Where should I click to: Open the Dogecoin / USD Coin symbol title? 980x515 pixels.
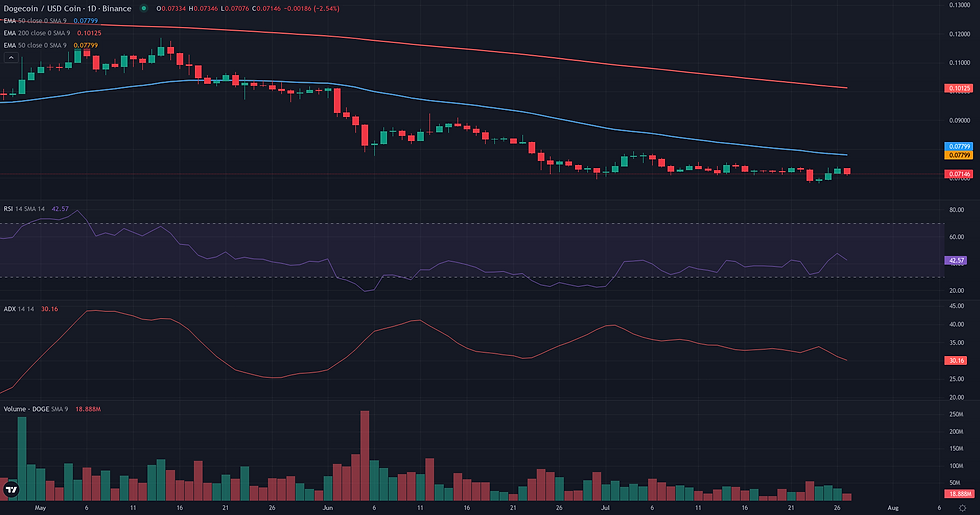coord(68,8)
